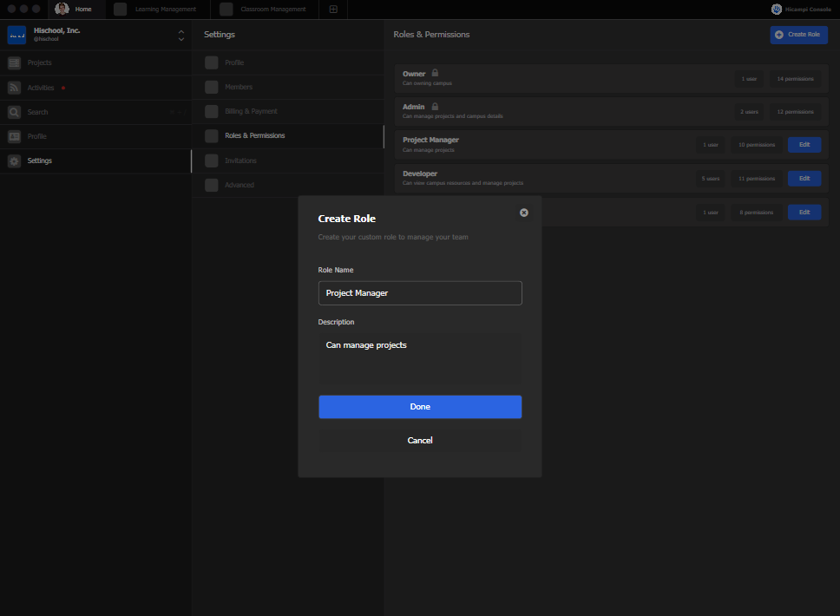Close the Create Role dialog
The height and width of the screenshot is (616, 840).
point(523,213)
